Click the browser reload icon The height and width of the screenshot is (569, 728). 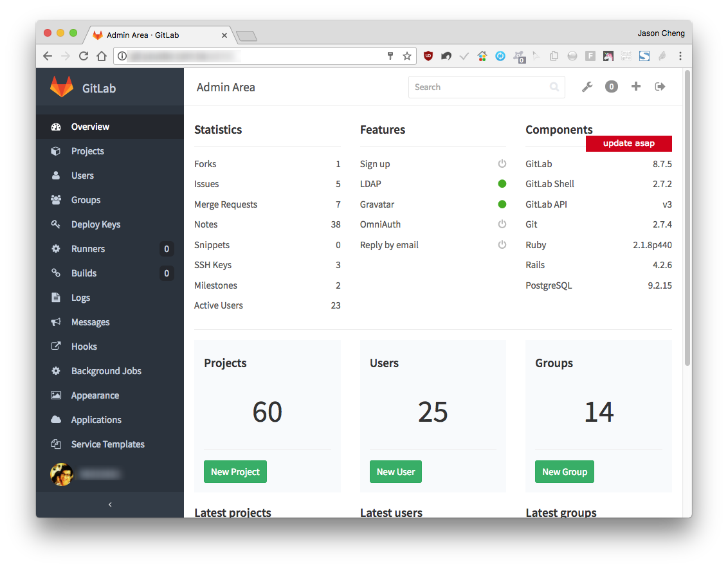[84, 56]
